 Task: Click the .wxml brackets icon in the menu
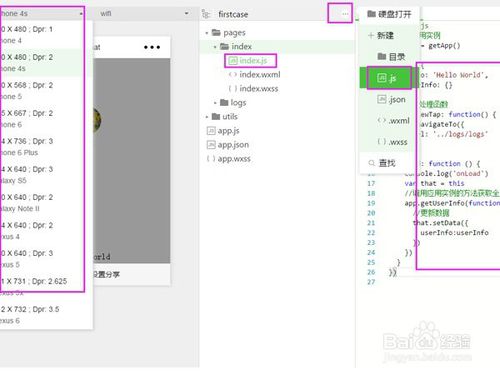[382, 120]
